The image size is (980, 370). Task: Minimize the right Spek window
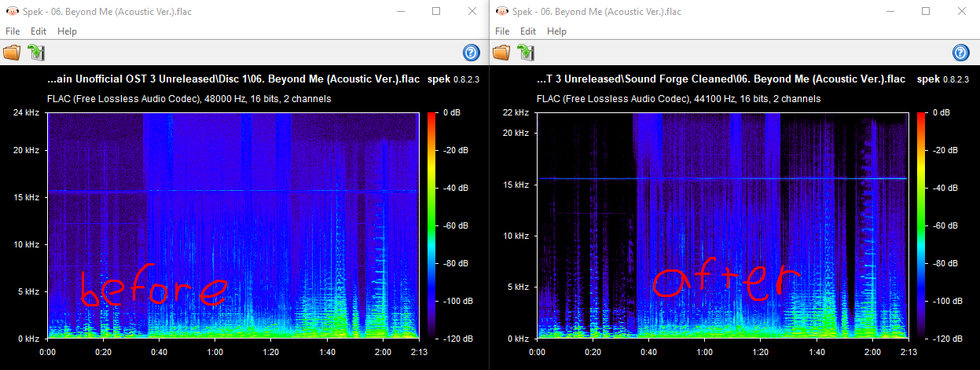[x=890, y=11]
